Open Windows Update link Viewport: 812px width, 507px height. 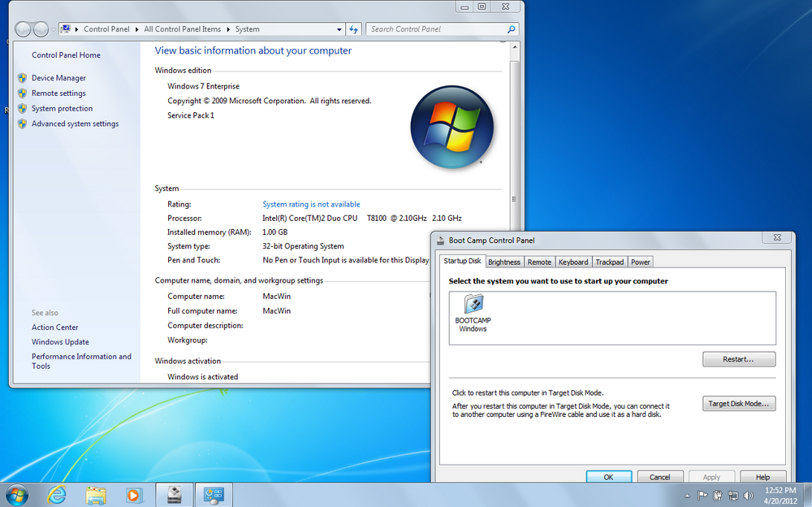[60, 341]
